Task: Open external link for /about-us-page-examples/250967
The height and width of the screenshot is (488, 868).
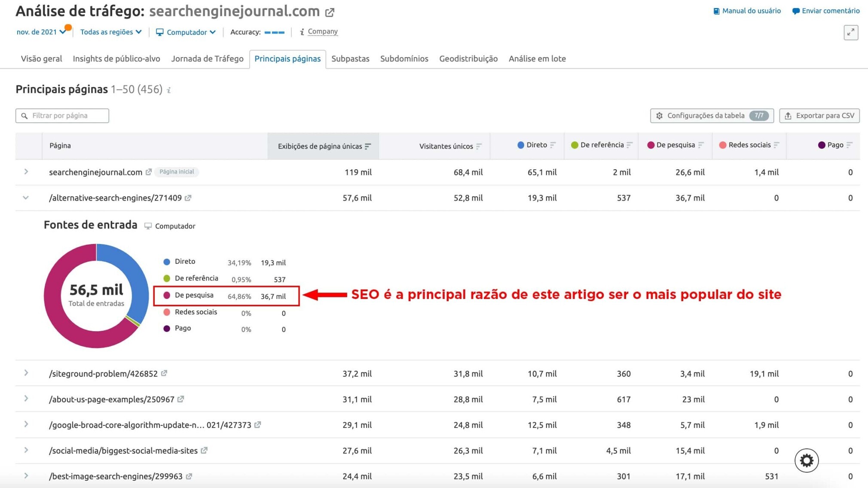Action: 181,399
